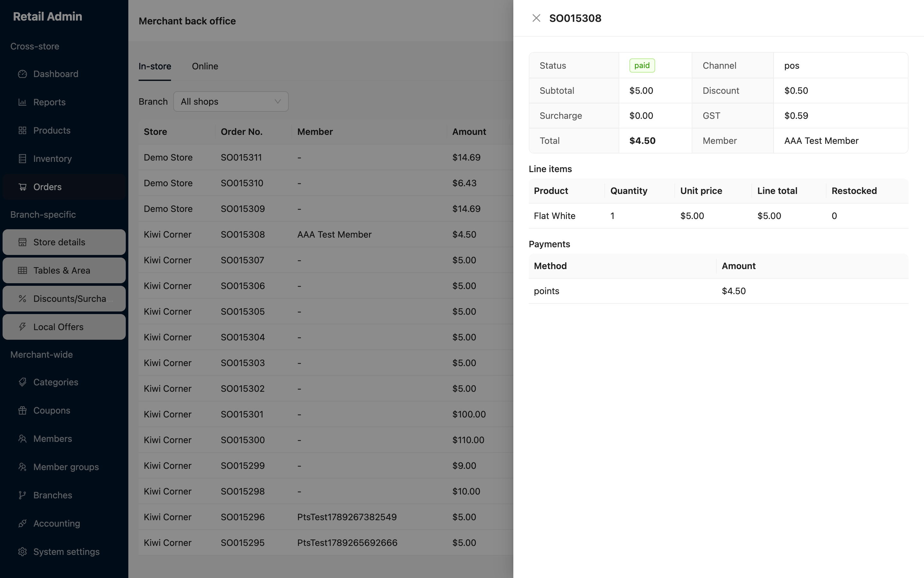924x578 pixels.
Task: Click the Accounting icon
Action: (22, 523)
